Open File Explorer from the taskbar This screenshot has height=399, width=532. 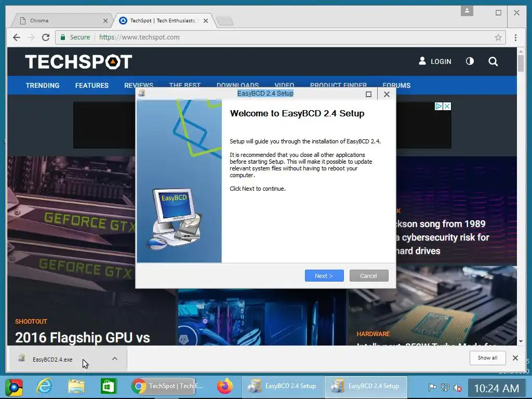tap(76, 387)
